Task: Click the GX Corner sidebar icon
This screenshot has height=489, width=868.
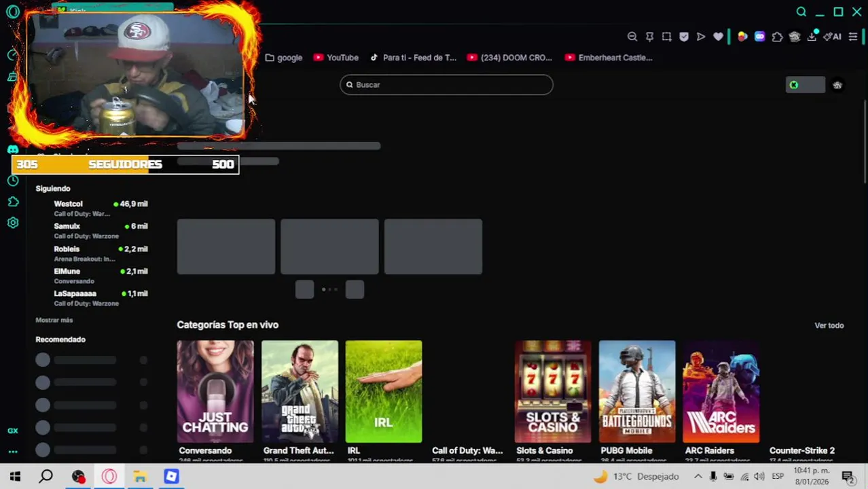Action: click(12, 431)
